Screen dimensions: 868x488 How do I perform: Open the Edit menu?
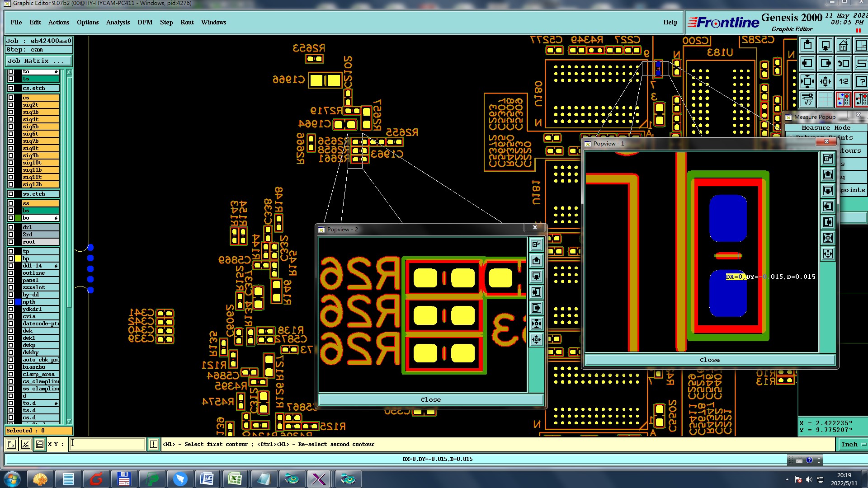pyautogui.click(x=35, y=22)
